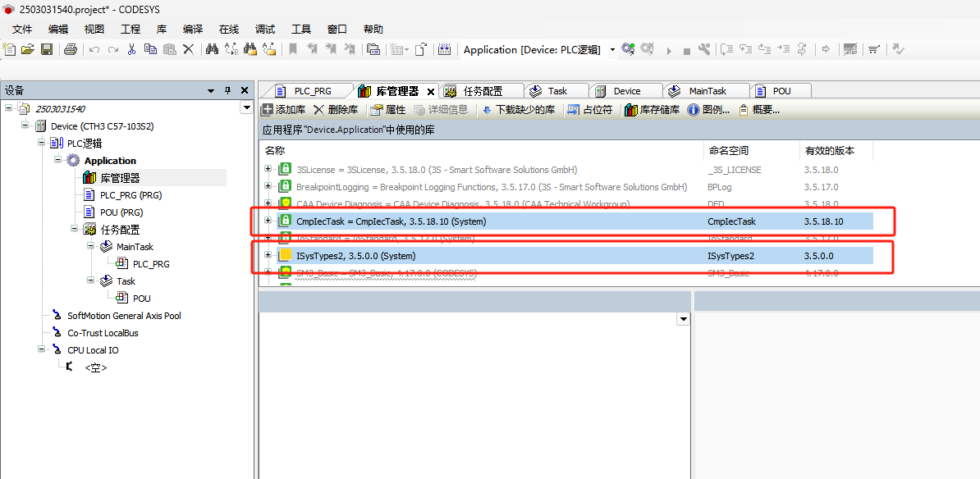The height and width of the screenshot is (479, 980).
Task: Collapse the 2503031540 project root node
Action: pyautogui.click(x=9, y=108)
